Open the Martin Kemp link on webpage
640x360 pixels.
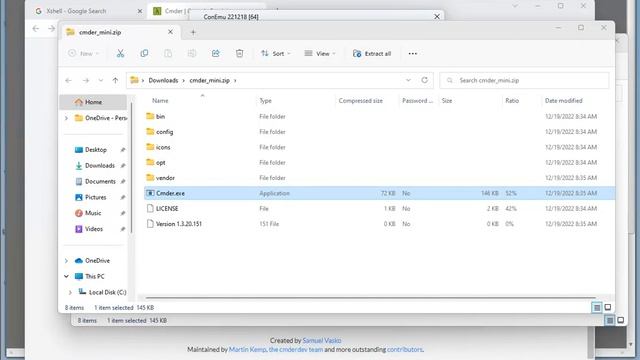247,349
